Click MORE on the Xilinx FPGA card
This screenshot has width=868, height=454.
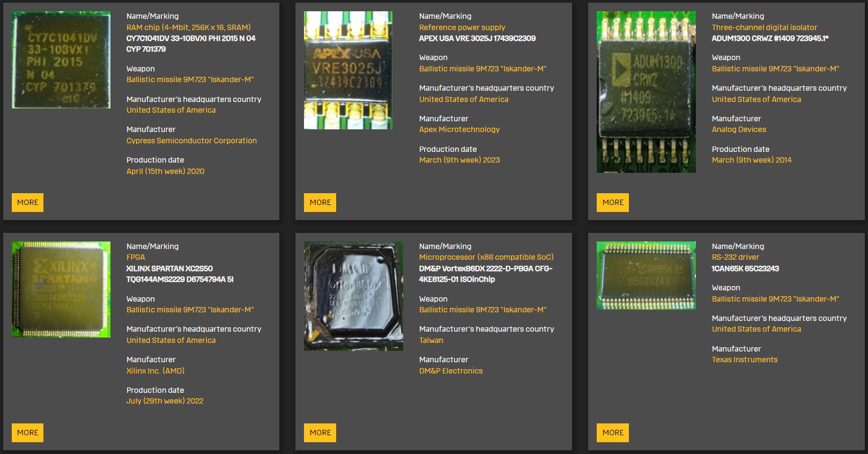point(27,433)
